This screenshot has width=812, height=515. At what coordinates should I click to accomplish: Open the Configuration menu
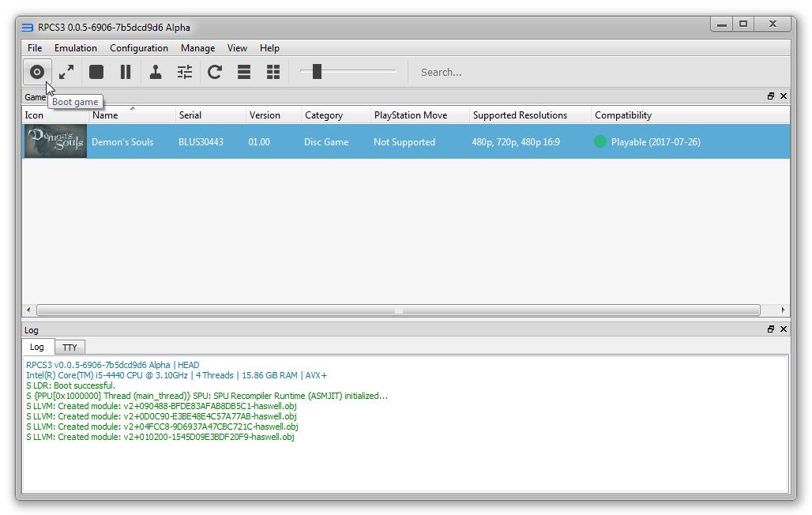pyautogui.click(x=139, y=48)
